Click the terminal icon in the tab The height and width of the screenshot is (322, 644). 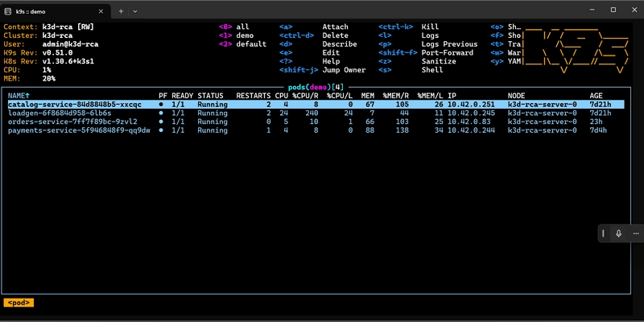pyautogui.click(x=8, y=11)
